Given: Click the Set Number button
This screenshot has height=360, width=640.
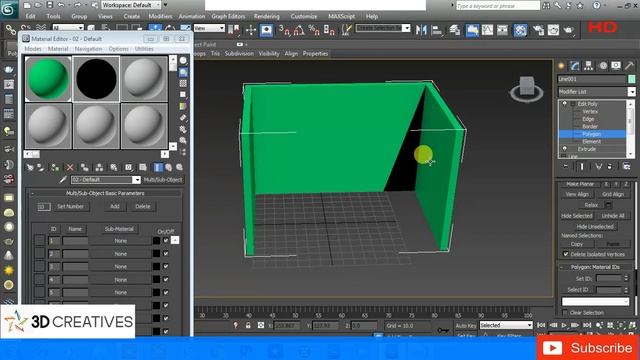Looking at the screenshot, I should click(70, 207).
